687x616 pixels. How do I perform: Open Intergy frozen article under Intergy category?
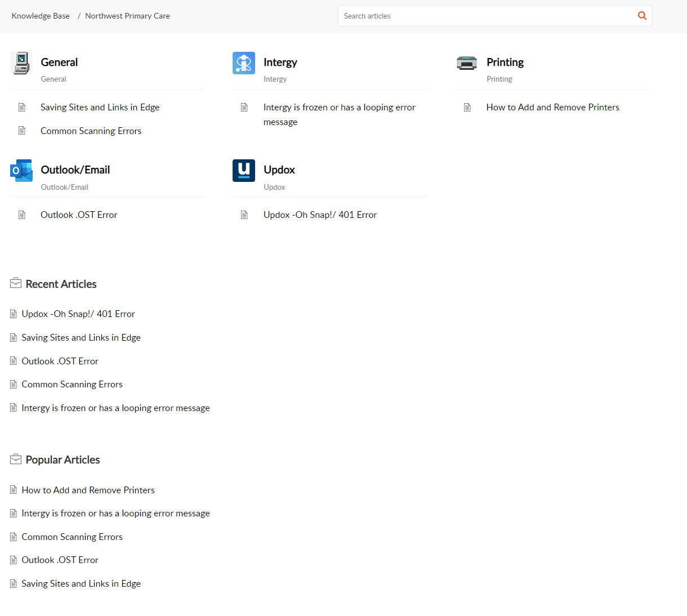pyautogui.click(x=340, y=114)
